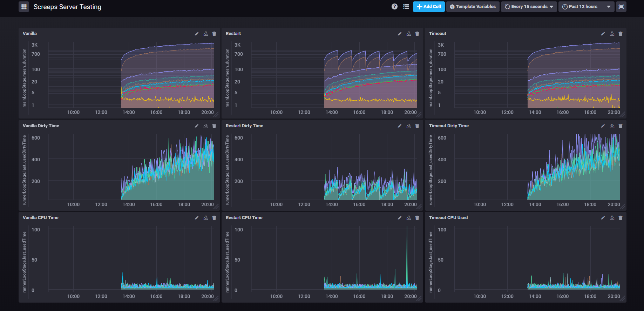Click the Restart CPU Time title
The height and width of the screenshot is (311, 644).
(244, 218)
